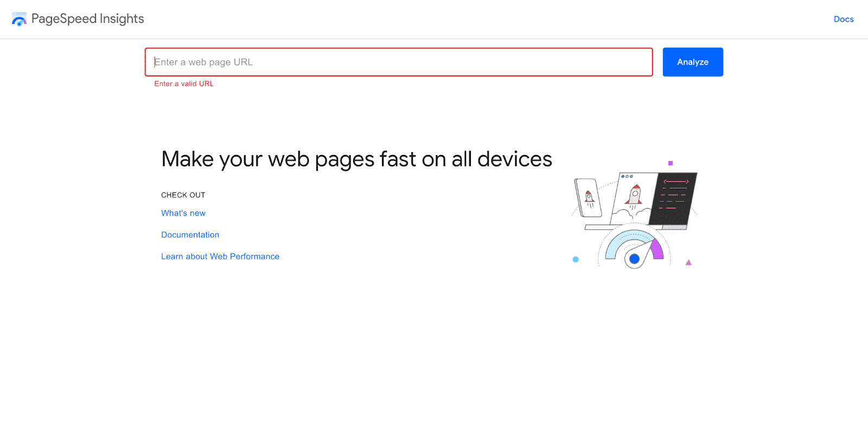Open the Documentation link
The height and width of the screenshot is (426, 868).
(x=190, y=234)
